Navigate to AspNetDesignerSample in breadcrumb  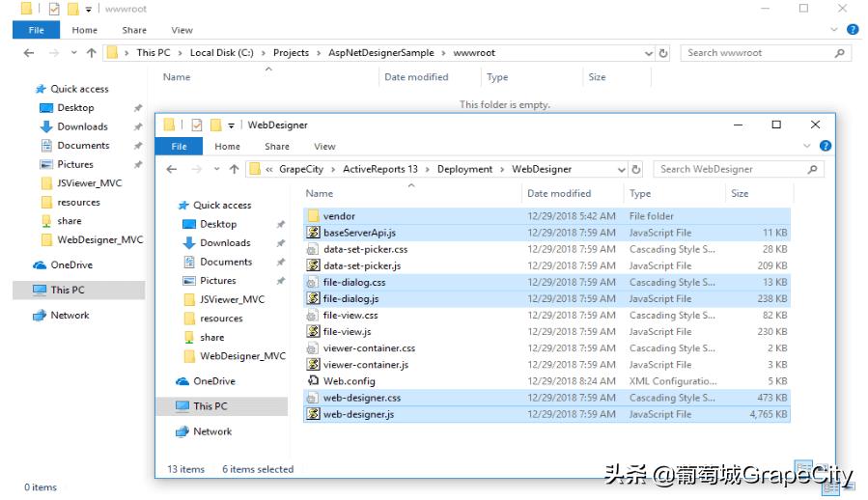click(x=380, y=52)
